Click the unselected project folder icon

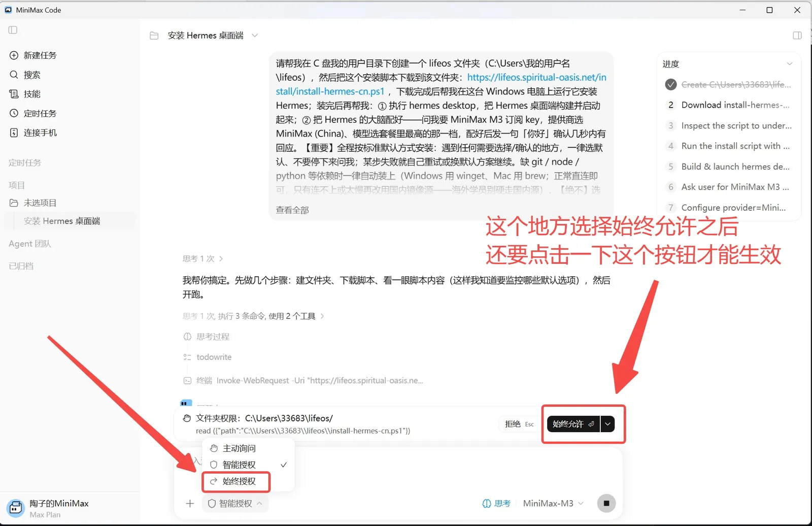pos(14,203)
